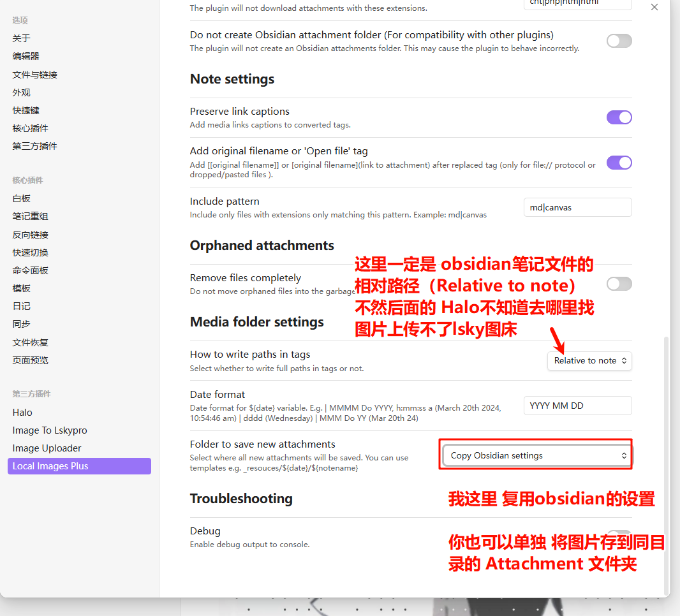Open Image Uploader plugin settings

[x=47, y=448]
